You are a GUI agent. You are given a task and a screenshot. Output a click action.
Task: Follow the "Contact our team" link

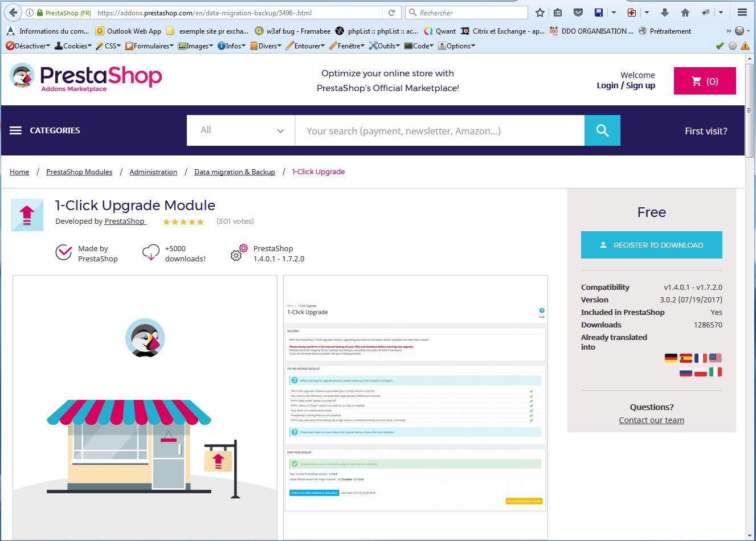pos(651,420)
